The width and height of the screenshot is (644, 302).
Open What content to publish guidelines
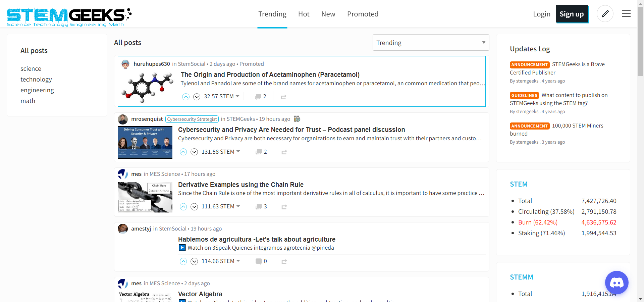[x=559, y=99]
